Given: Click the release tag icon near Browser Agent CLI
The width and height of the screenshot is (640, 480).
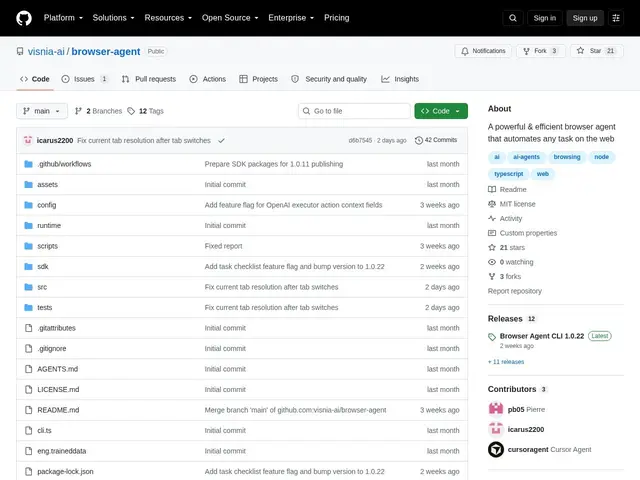Looking at the screenshot, I should click(492, 337).
